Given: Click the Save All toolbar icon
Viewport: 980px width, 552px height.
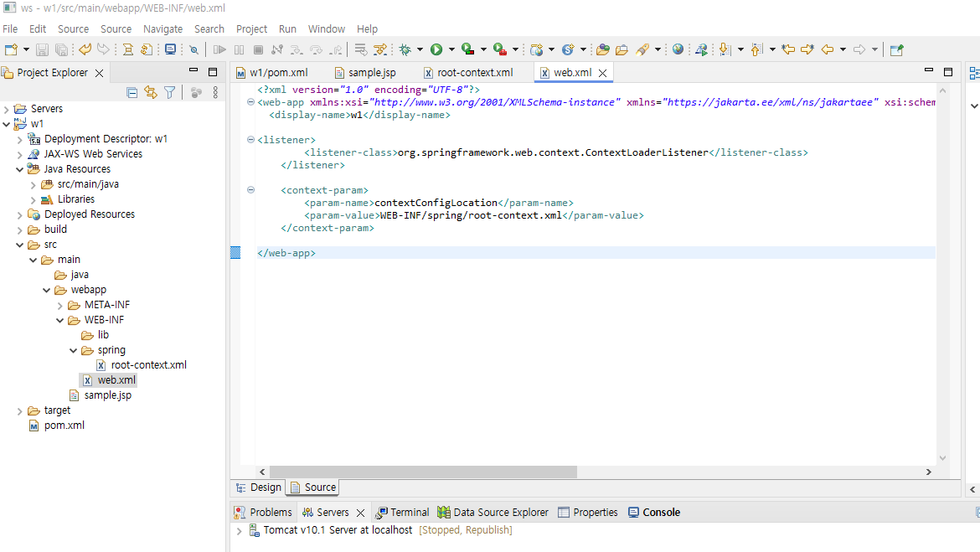Looking at the screenshot, I should (61, 50).
